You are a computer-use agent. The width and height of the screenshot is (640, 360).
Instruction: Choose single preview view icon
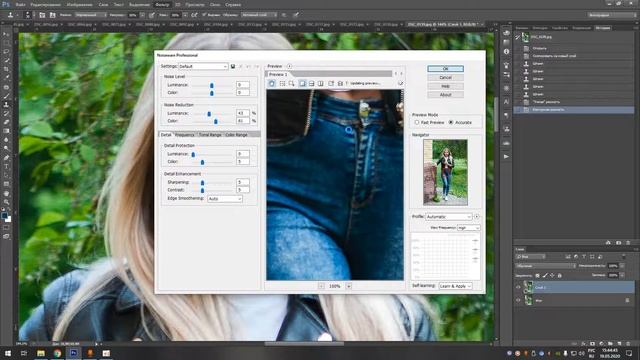pos(302,83)
